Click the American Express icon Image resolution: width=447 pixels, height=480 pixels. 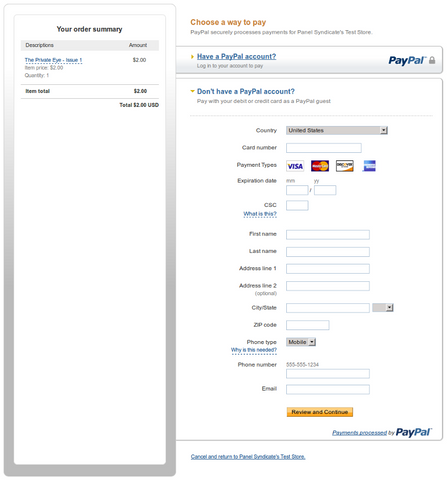369,166
